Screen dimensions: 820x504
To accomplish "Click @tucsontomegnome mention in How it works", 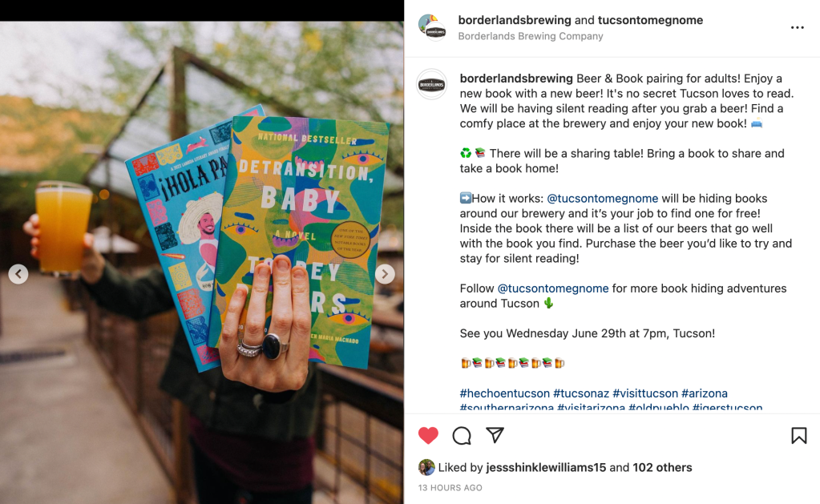I will [603, 199].
